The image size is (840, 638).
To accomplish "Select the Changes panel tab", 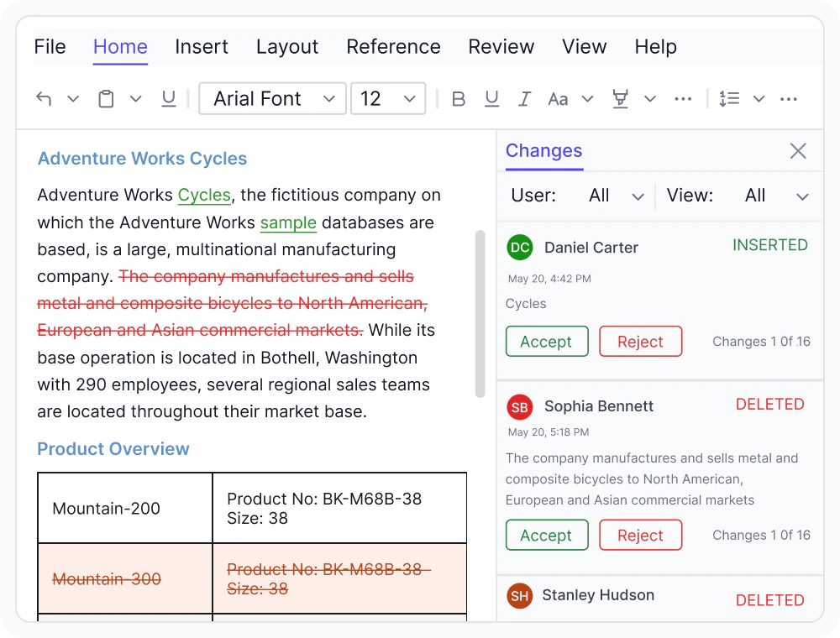I will 543,151.
